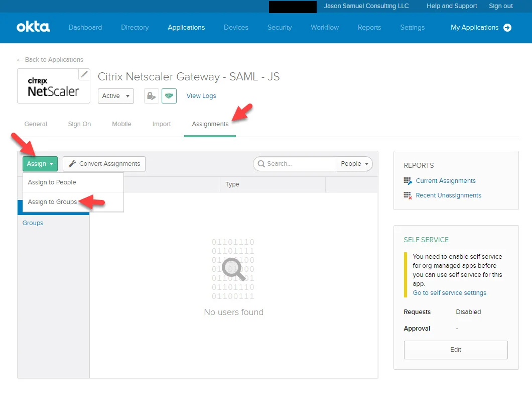Screen dimensions: 532x411
Task: Click Convert Assignments button
Action: tap(104, 164)
